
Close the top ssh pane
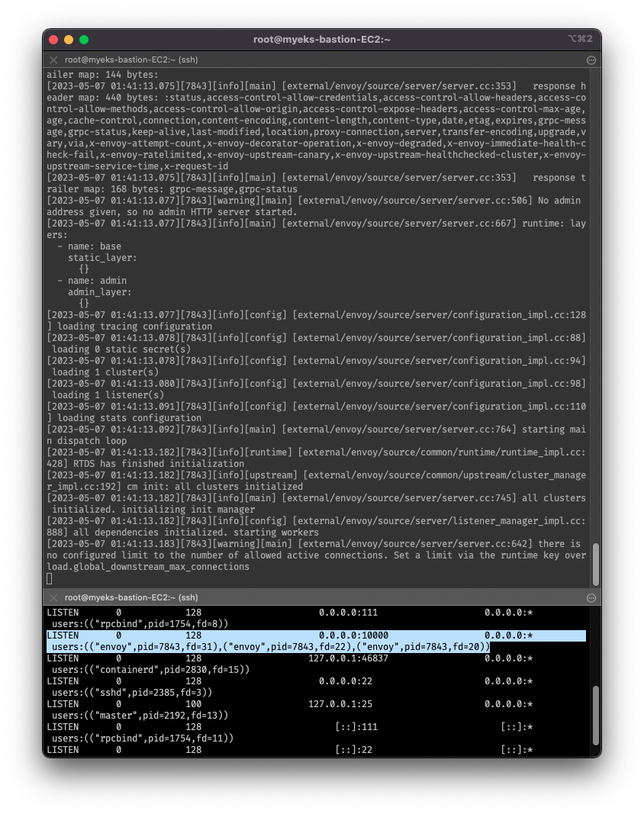coord(53,60)
